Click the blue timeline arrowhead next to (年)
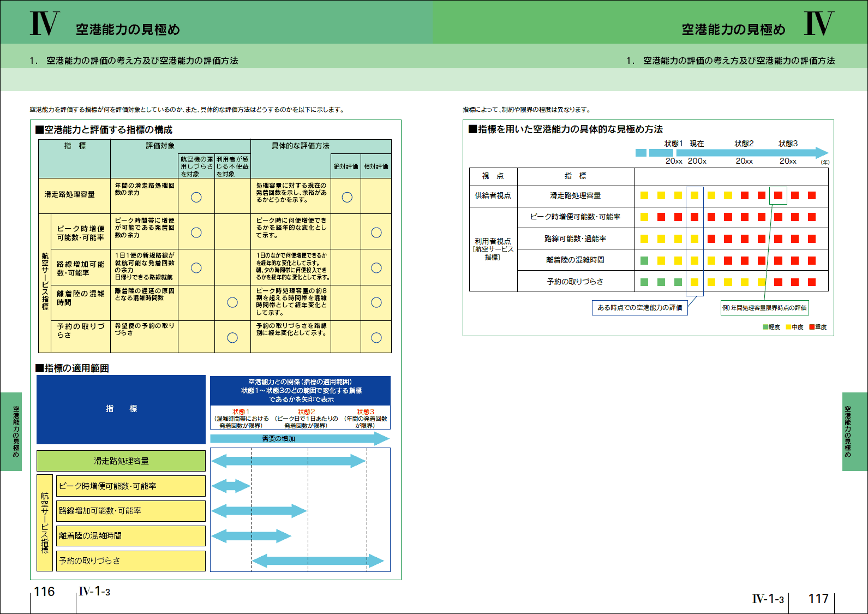The image size is (868, 614). [821, 153]
